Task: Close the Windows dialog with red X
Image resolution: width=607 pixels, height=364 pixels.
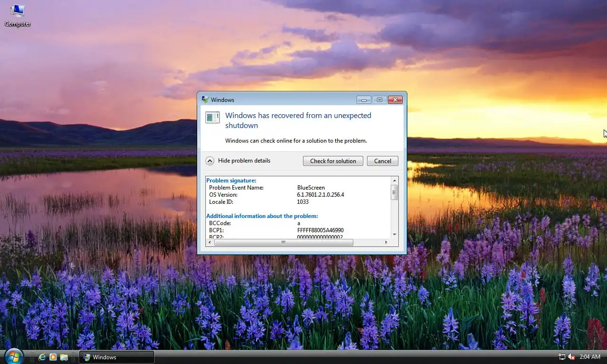Action: pyautogui.click(x=395, y=100)
